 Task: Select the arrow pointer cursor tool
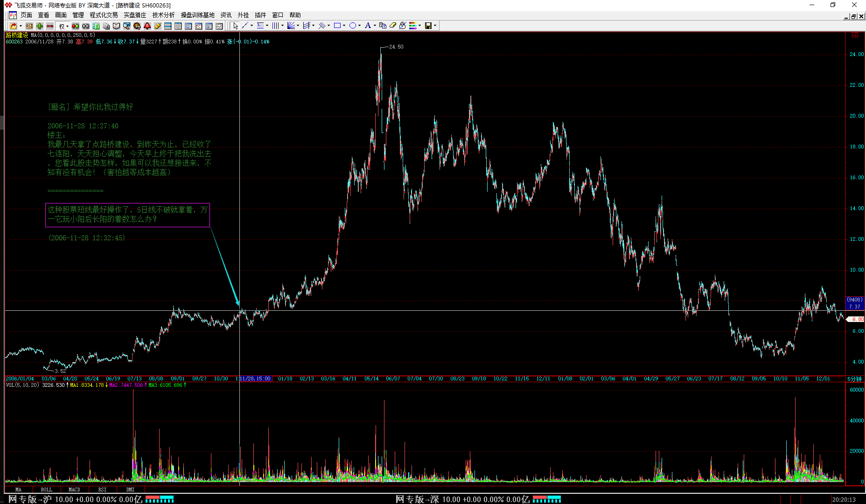click(x=236, y=26)
